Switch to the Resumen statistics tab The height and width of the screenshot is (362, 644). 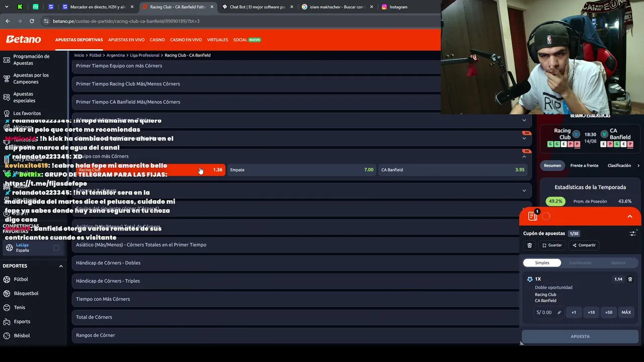coord(552,165)
